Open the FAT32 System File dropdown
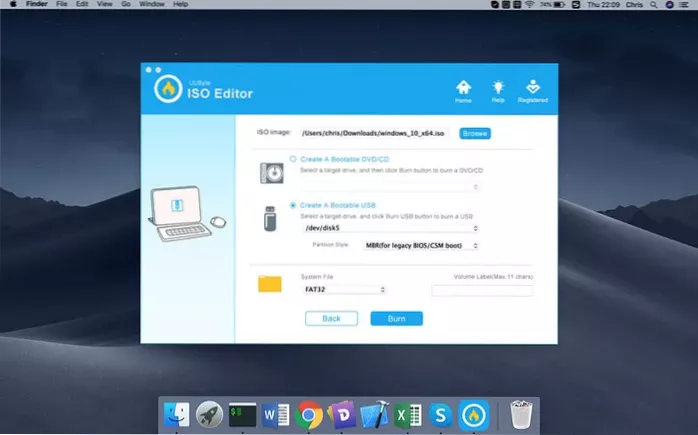The image size is (698, 435). point(344,290)
